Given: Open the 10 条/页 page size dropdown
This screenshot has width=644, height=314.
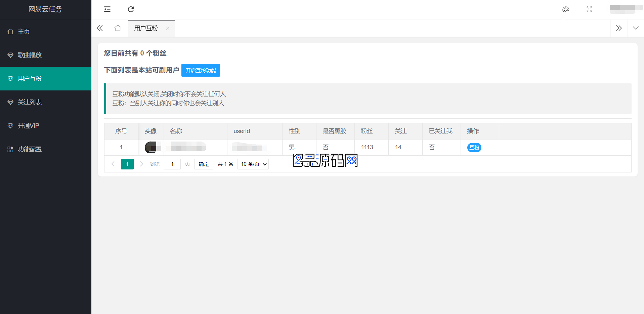Looking at the screenshot, I should point(253,164).
